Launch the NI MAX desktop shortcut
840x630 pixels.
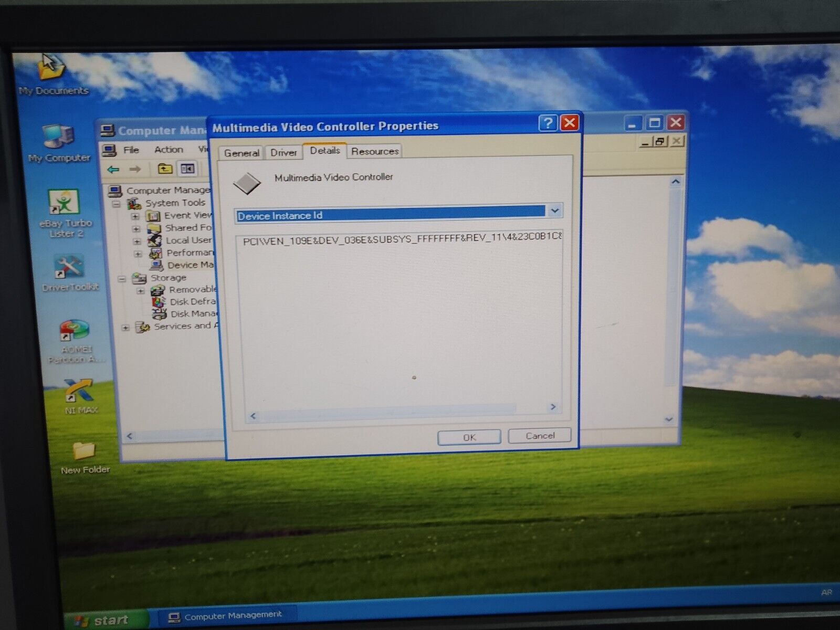pos(80,396)
